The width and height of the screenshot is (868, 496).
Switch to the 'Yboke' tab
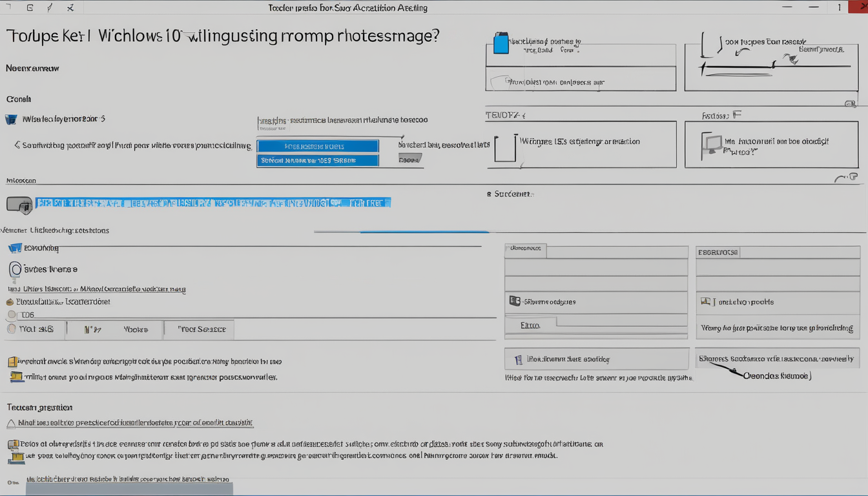[136, 329]
